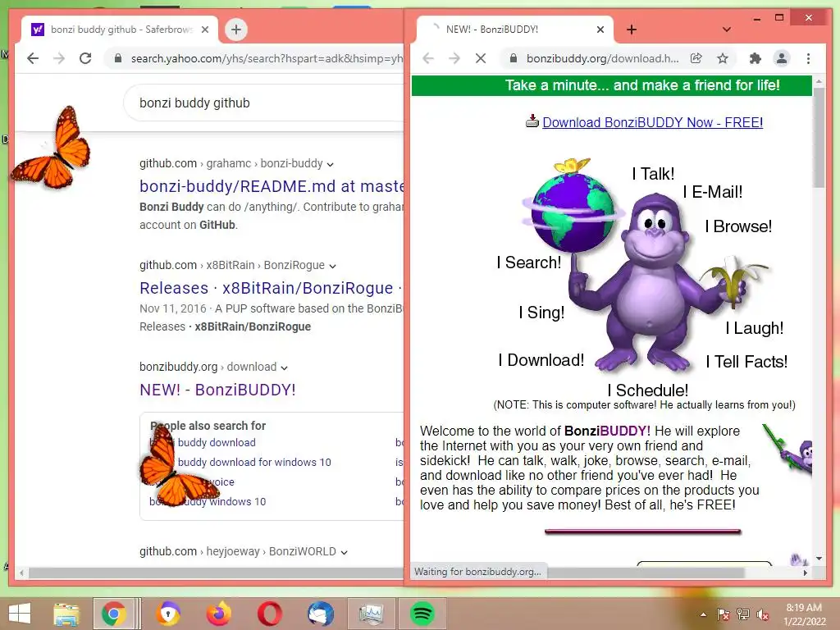
Task: Close the NEW! - BonziBUDDY! tab
Action: 600,30
